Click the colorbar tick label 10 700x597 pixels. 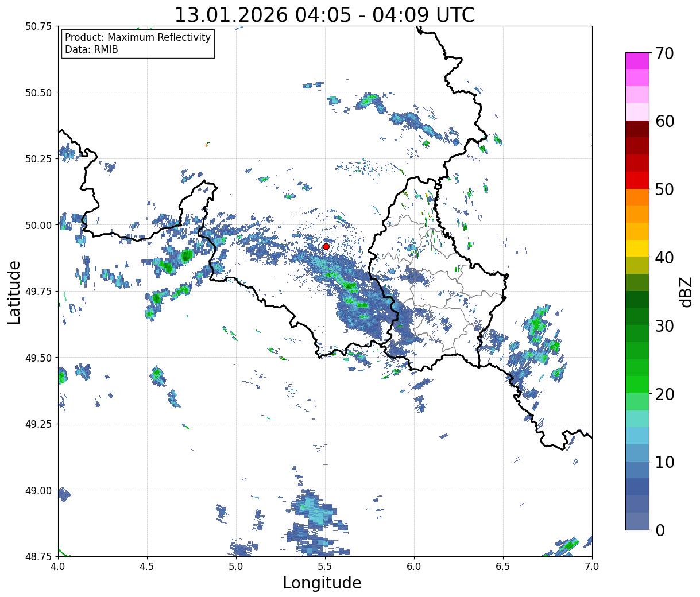664,462
